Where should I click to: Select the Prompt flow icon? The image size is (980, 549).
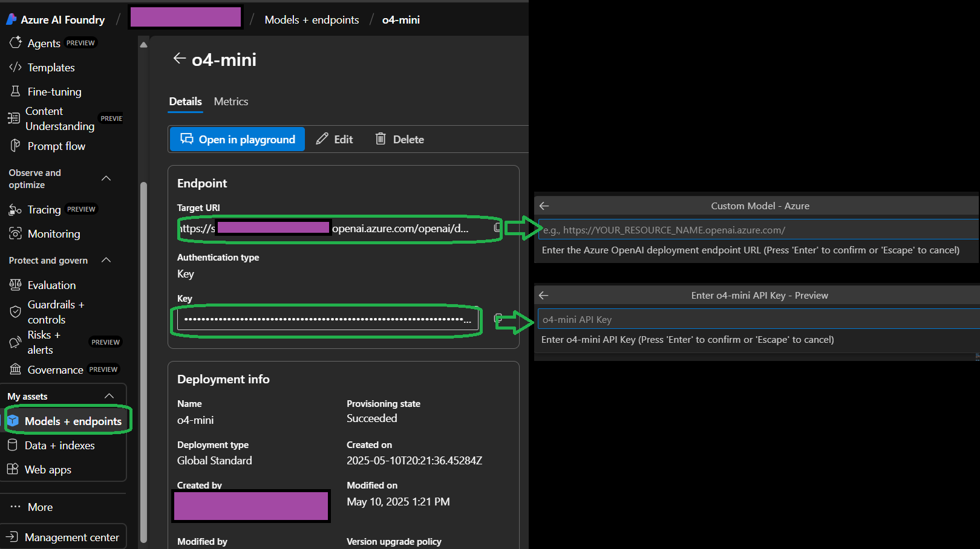(15, 146)
